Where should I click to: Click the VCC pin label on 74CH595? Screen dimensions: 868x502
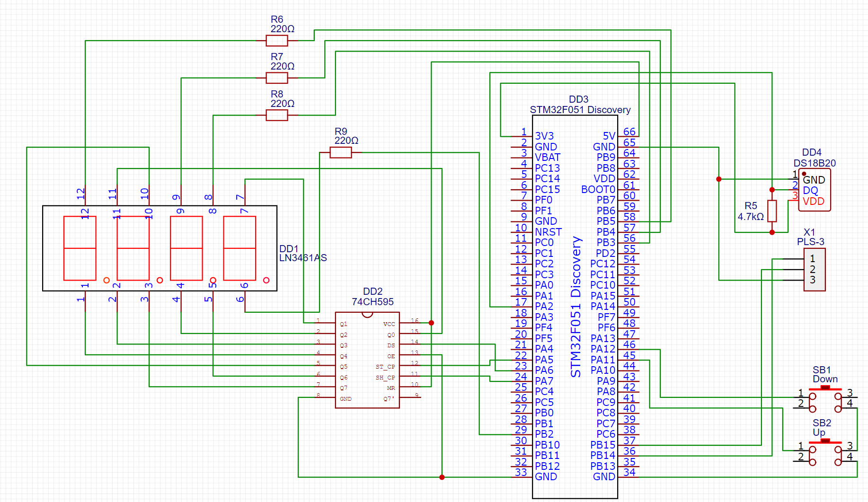(x=389, y=324)
